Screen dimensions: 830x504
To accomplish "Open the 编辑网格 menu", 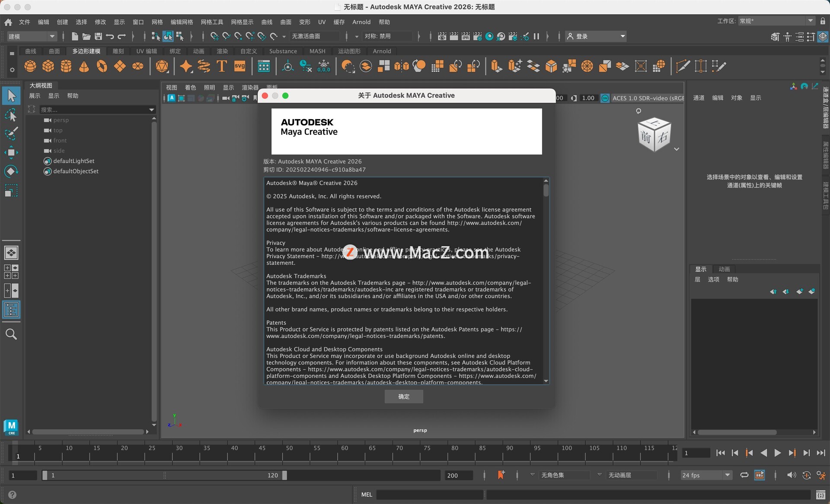I will (x=182, y=22).
